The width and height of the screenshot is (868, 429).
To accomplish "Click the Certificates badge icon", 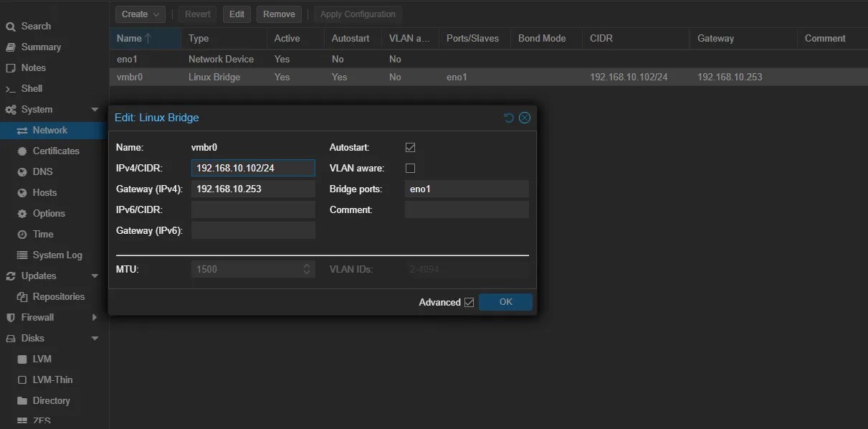I will pos(22,151).
